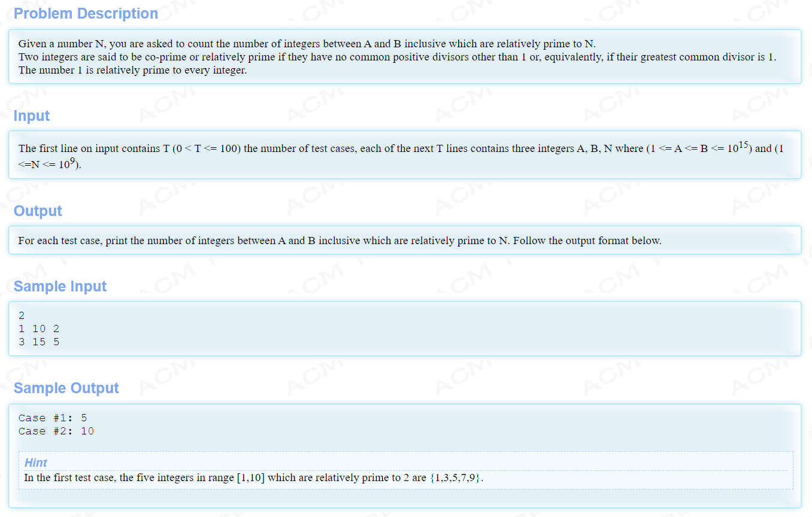
Task: Click the "Input" section heading
Action: tap(32, 115)
